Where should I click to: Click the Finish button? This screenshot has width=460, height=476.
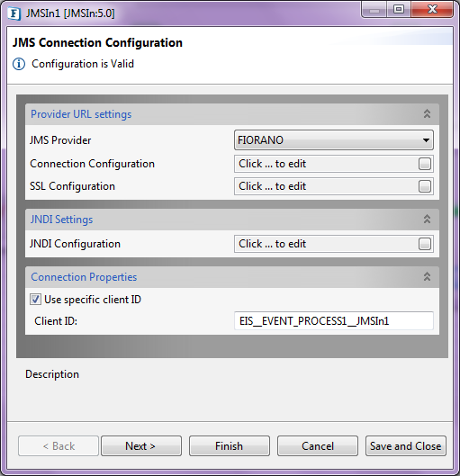click(x=230, y=446)
